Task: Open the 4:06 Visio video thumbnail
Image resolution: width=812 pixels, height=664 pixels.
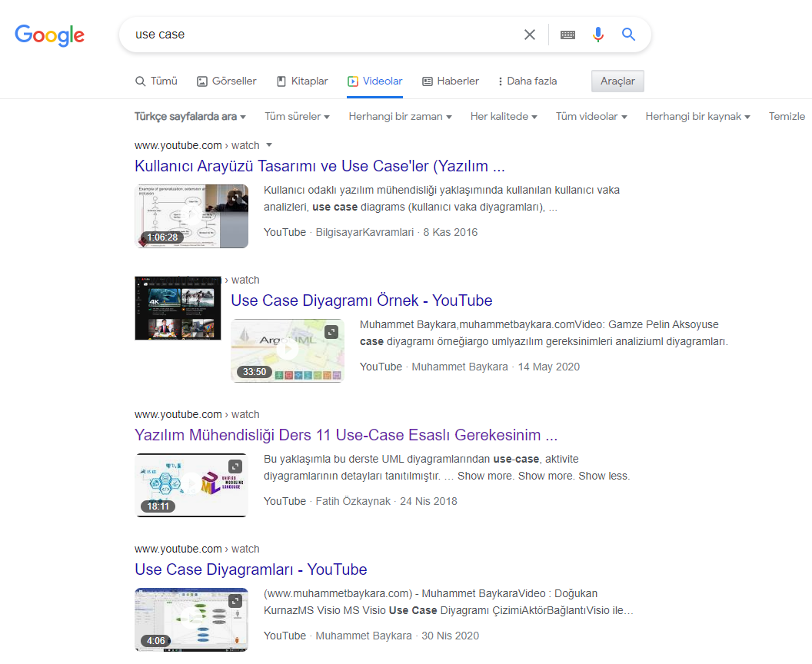Action: pos(191,619)
